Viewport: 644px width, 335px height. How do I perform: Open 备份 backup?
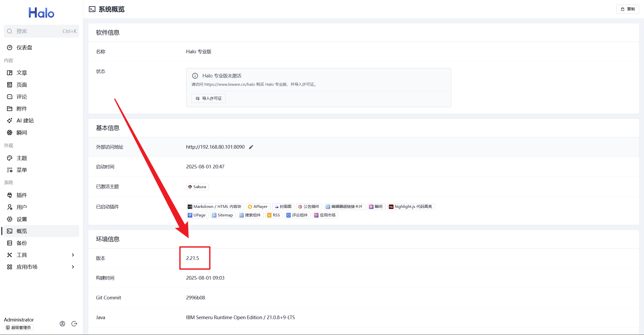click(x=42, y=243)
